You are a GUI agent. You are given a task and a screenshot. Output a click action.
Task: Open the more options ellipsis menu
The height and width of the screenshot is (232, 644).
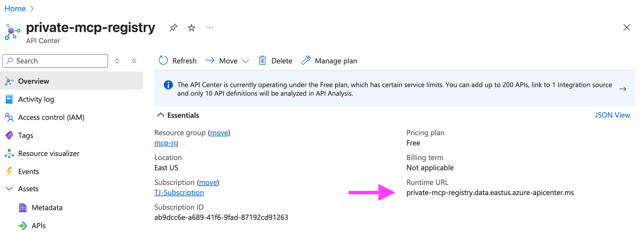pos(209,28)
